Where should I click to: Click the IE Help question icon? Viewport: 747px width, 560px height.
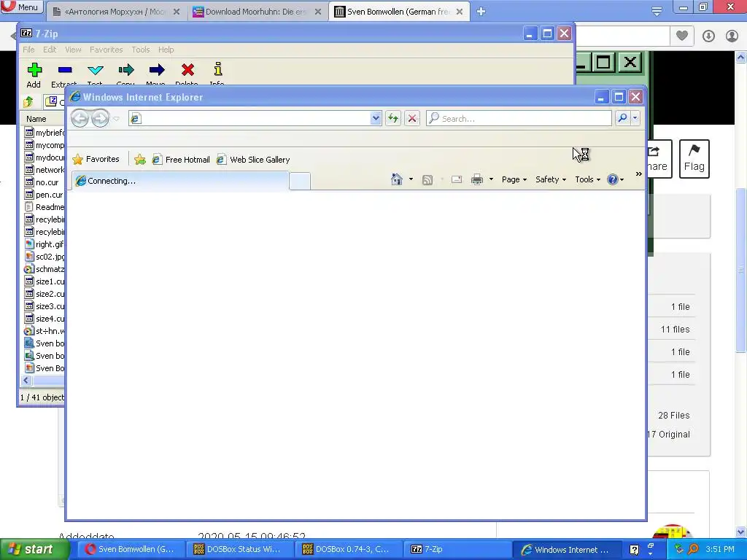612,179
